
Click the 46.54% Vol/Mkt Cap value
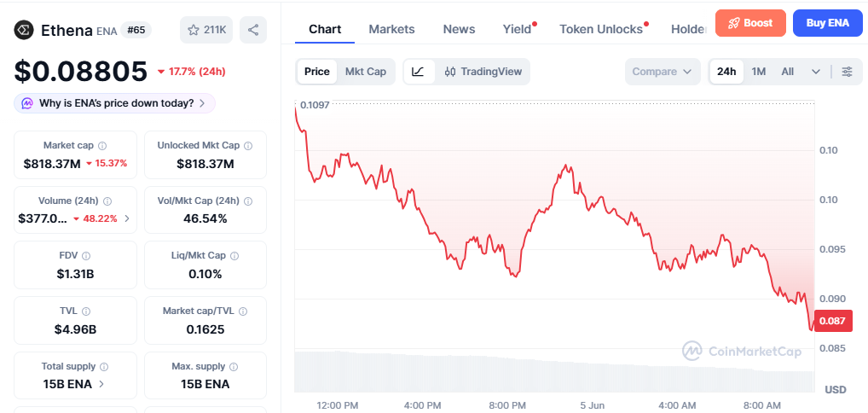point(205,218)
